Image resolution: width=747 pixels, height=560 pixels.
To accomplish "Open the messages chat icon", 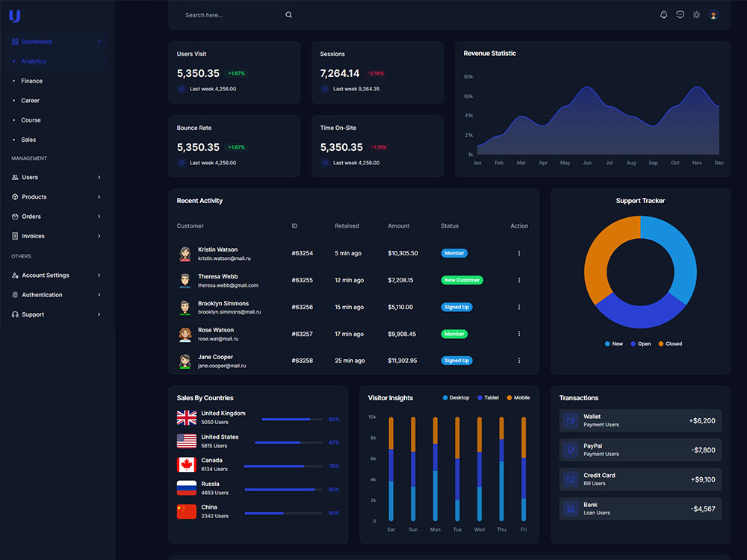I will [x=680, y=14].
